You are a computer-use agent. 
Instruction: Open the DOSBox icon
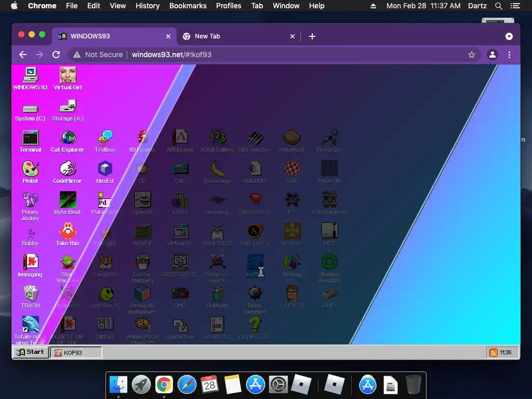pyautogui.click(x=292, y=235)
